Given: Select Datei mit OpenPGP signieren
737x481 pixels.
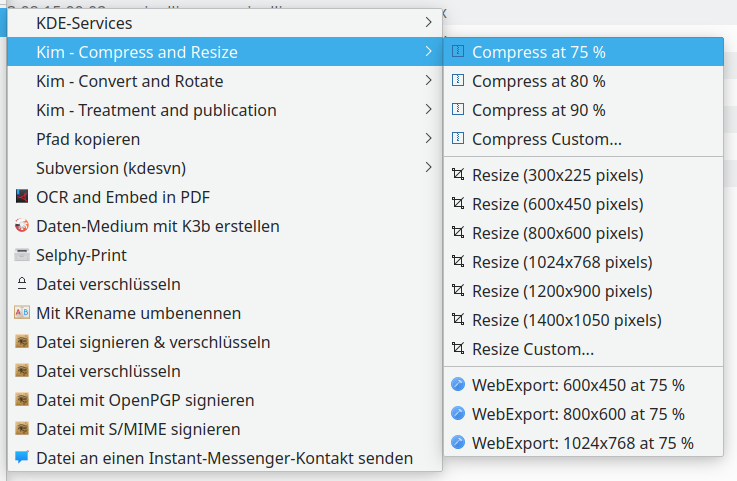Looking at the screenshot, I should click(x=225, y=400).
